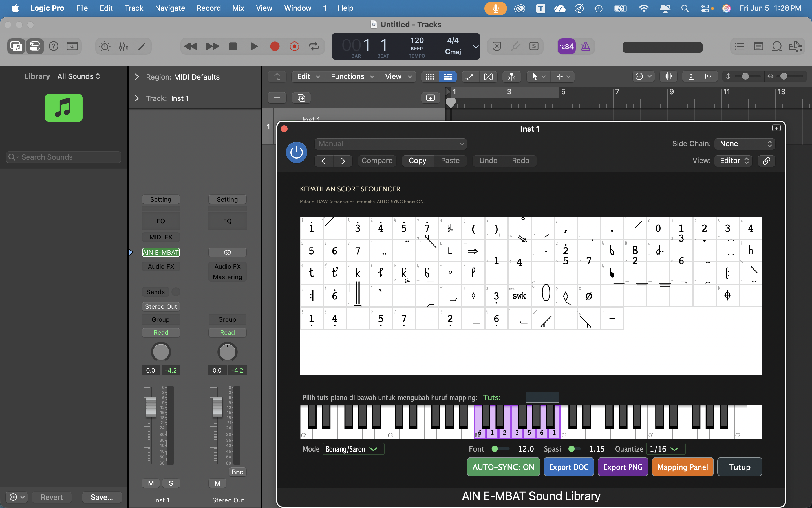Screen dimensions: 812x508
Task: Click the vertical auto zoom button
Action: (691, 76)
